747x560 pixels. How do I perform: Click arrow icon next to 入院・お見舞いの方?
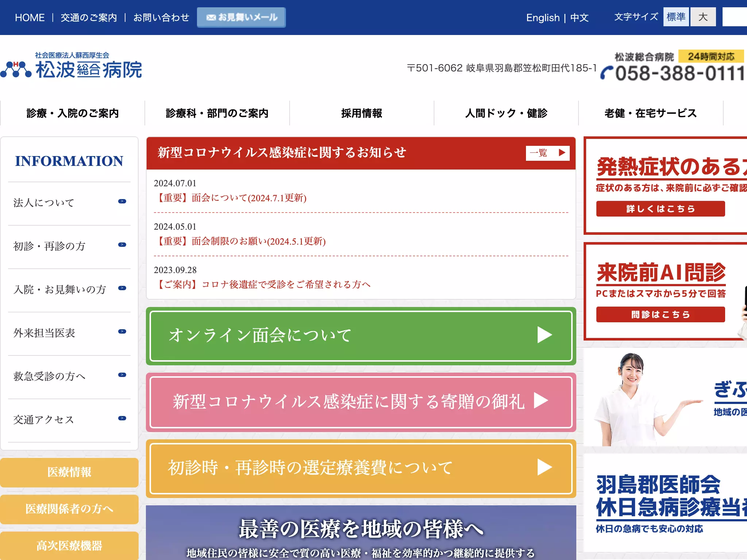coord(122,288)
